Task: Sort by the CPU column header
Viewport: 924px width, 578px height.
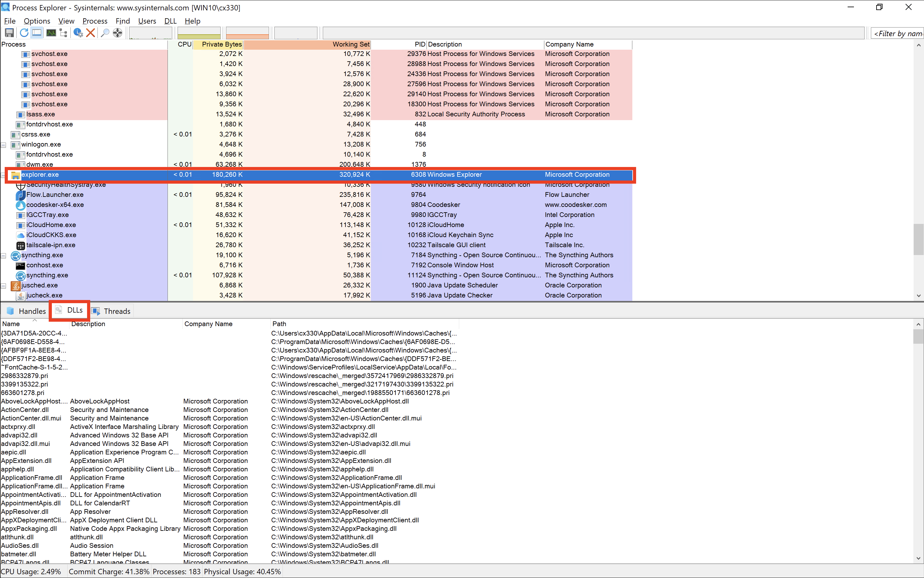Action: (x=180, y=44)
